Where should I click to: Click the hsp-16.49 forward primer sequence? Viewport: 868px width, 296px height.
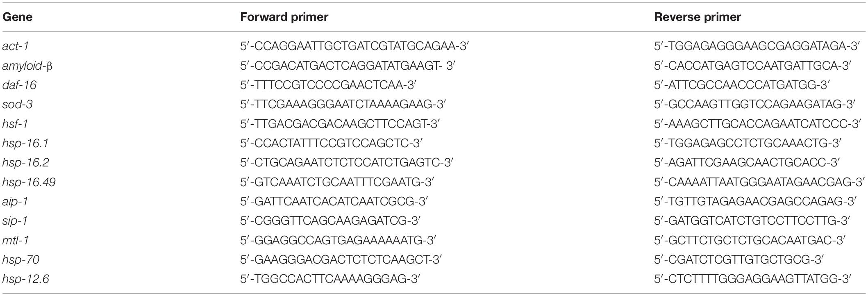[337, 182]
